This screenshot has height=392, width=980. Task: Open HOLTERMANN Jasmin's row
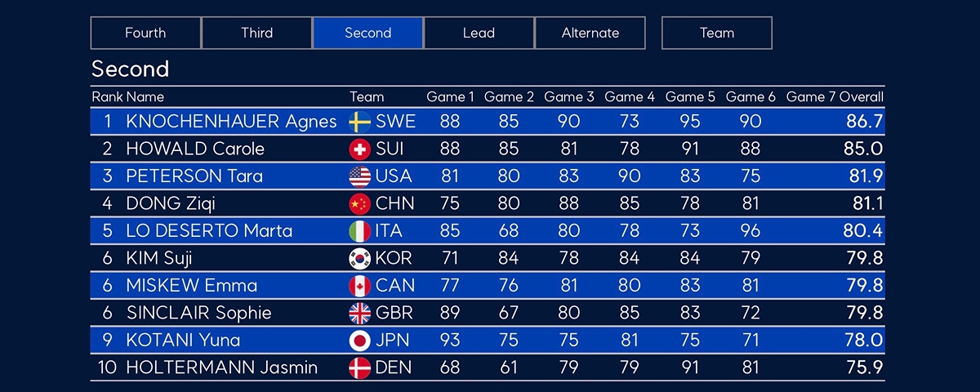click(x=221, y=367)
